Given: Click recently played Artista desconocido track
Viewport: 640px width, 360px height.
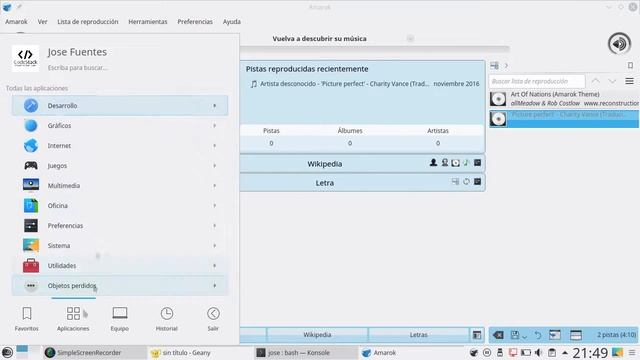Looking at the screenshot, I should coord(364,84).
